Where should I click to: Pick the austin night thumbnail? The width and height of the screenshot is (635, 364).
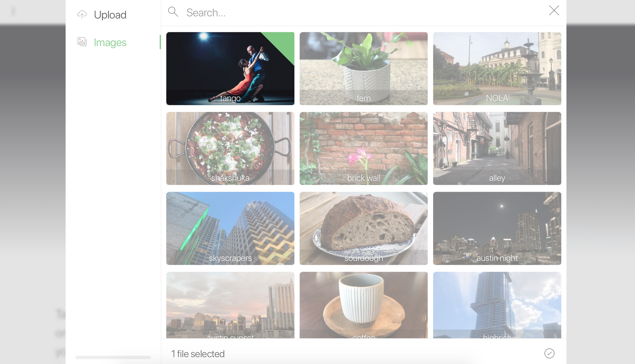497,228
